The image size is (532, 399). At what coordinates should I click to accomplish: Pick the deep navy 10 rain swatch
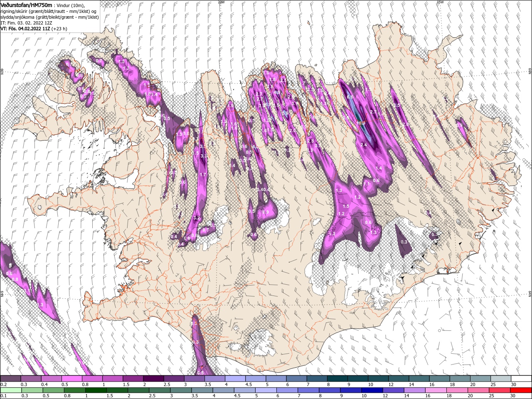pos(372,390)
